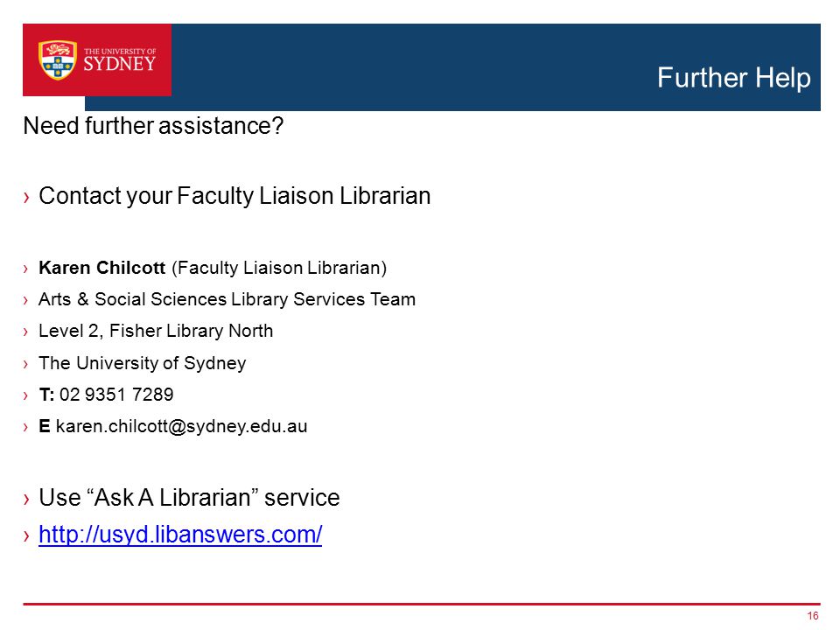The image size is (840, 630).
Task: Click the phone number 02 9351 7289
Action: 116,395
